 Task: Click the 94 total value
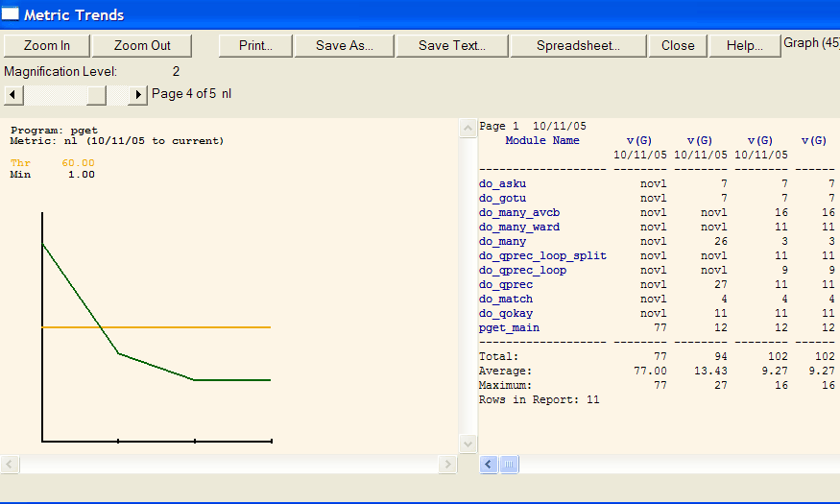click(721, 356)
